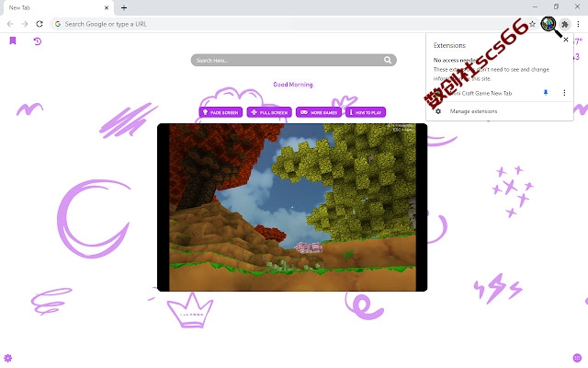This screenshot has height=368, width=588.
Task: Click the Good Morning greeting text
Action: [293, 85]
